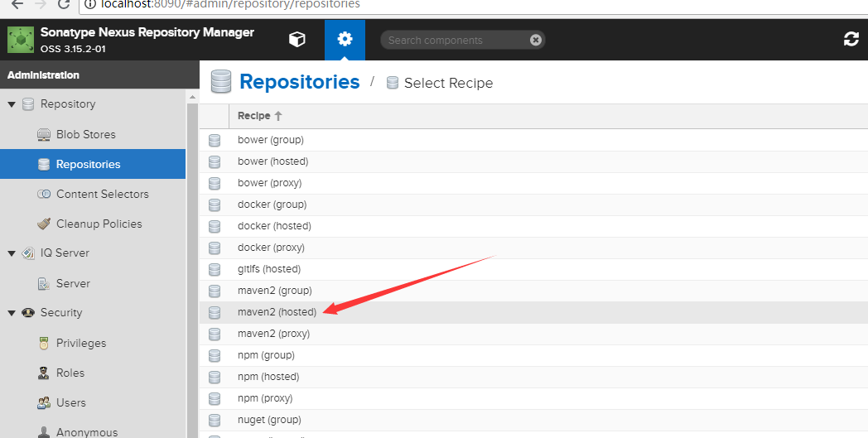Image resolution: width=868 pixels, height=438 pixels.
Task: Collapse the IQ Server tree section
Action: click(11, 253)
